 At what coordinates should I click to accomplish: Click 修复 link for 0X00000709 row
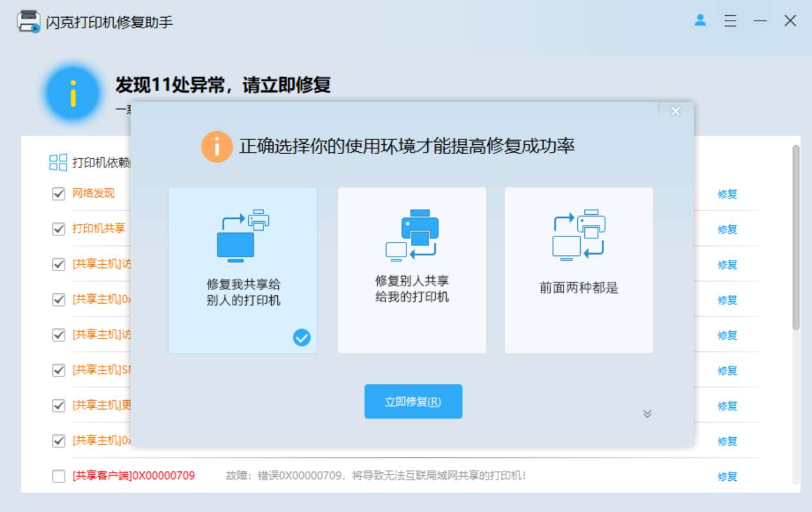click(x=727, y=477)
